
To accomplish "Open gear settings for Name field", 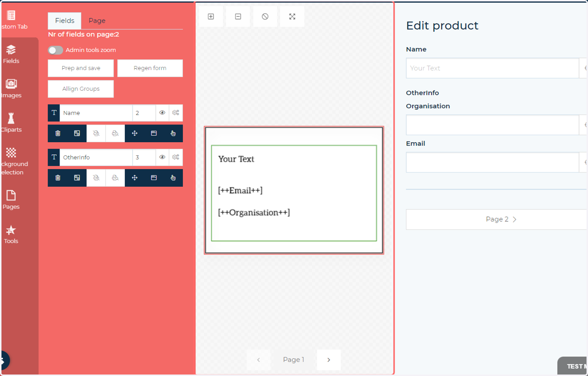I will [x=176, y=113].
